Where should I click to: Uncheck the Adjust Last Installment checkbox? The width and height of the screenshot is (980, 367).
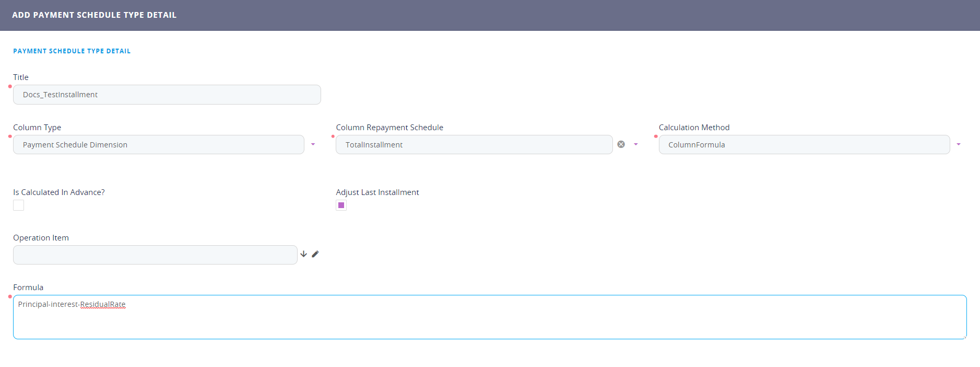click(x=341, y=205)
